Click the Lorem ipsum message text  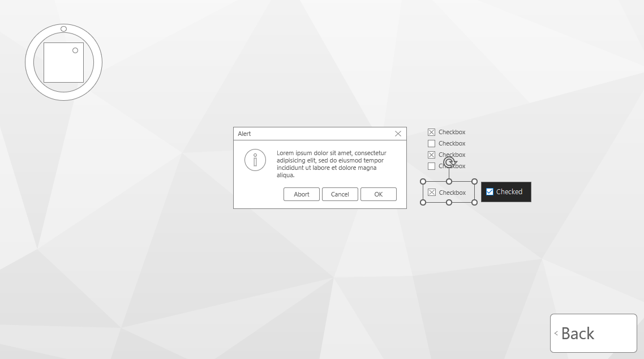(x=332, y=164)
